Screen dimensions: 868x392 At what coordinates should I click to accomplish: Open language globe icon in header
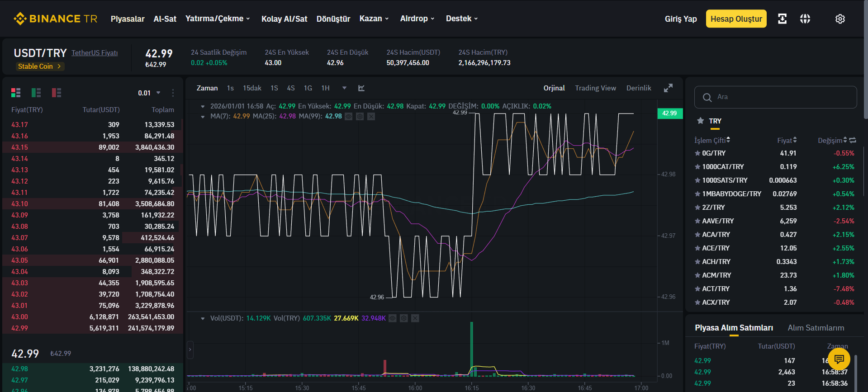(805, 19)
